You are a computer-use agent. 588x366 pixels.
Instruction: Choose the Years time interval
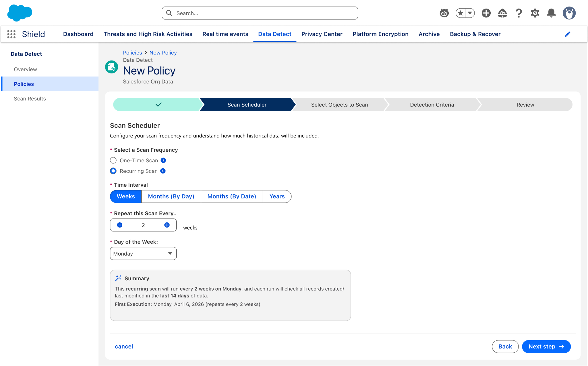277,196
